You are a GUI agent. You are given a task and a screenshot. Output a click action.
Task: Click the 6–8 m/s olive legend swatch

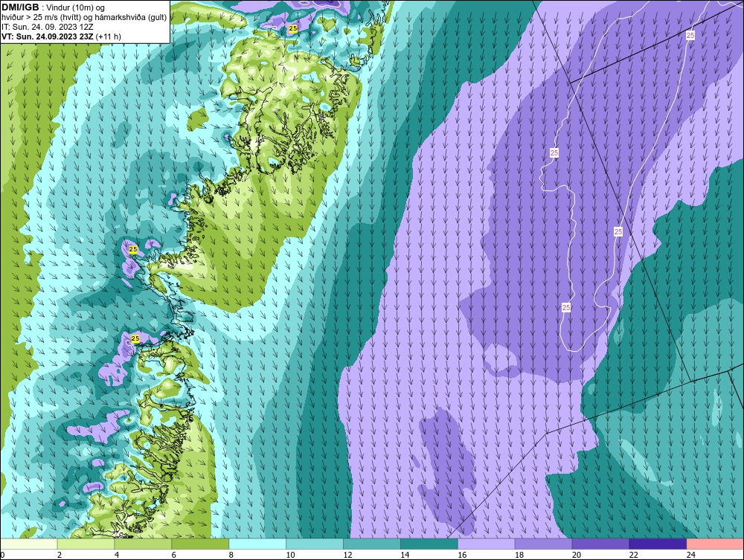(200, 544)
